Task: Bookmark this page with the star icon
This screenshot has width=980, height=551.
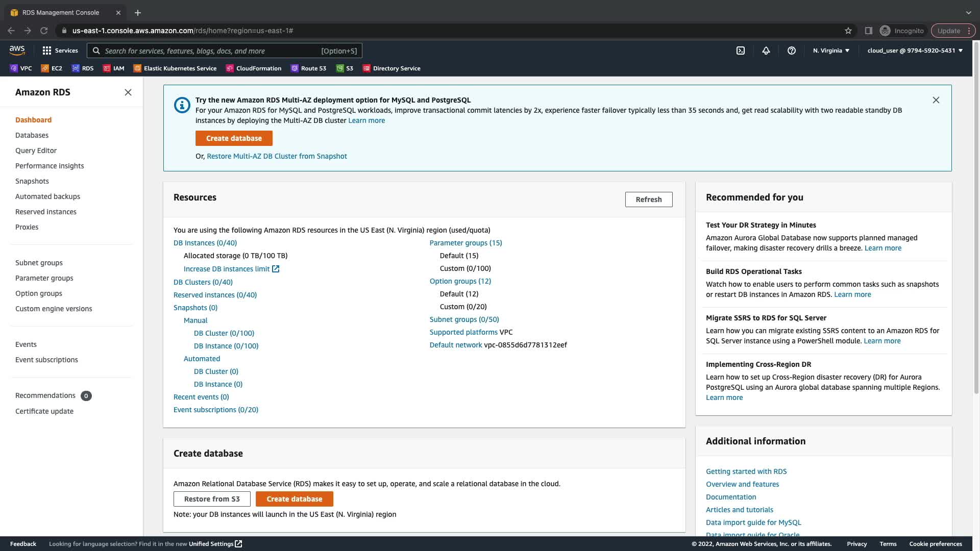Action: [848, 31]
